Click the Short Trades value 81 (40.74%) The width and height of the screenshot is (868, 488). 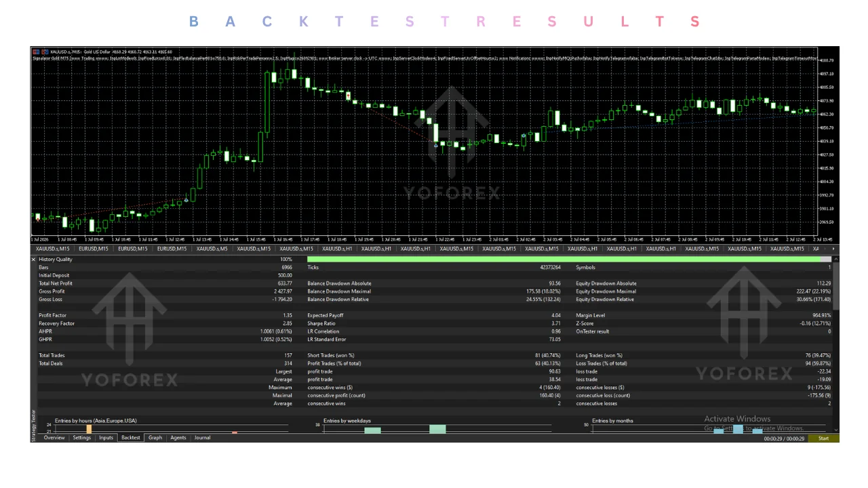click(548, 355)
